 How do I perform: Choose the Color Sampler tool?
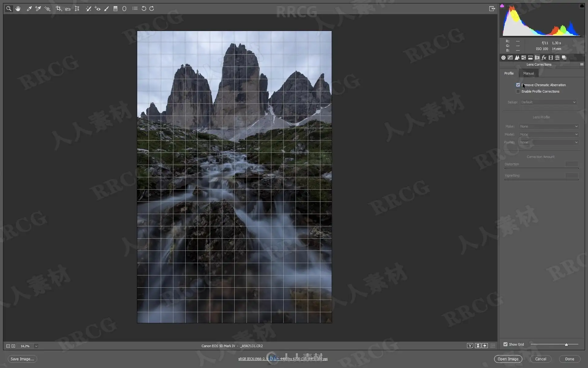(38, 9)
